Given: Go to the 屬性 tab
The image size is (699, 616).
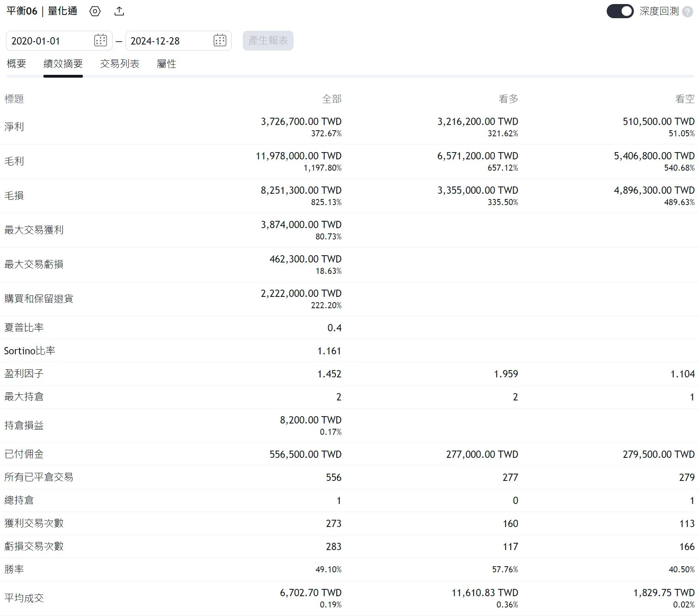Looking at the screenshot, I should 166,64.
